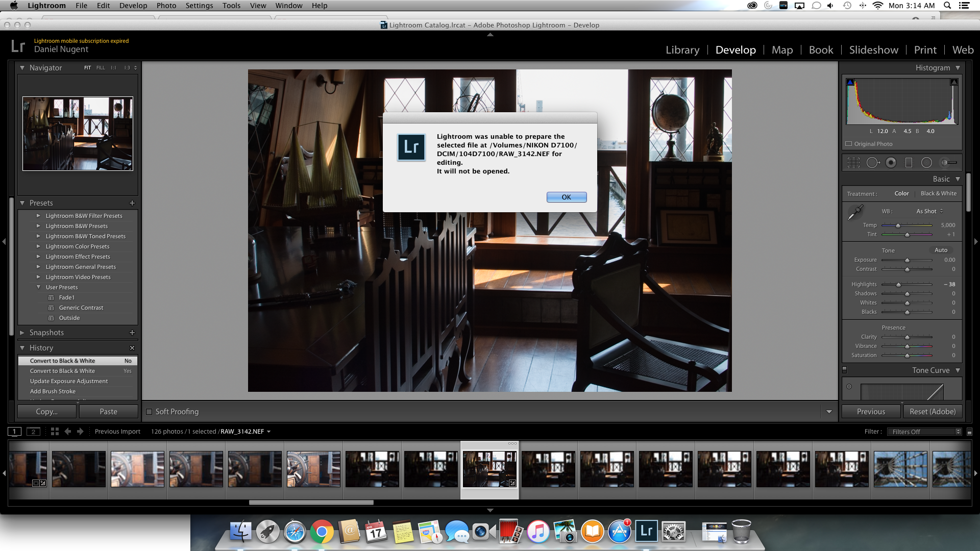Switch to the Slideshow module

pyautogui.click(x=873, y=50)
